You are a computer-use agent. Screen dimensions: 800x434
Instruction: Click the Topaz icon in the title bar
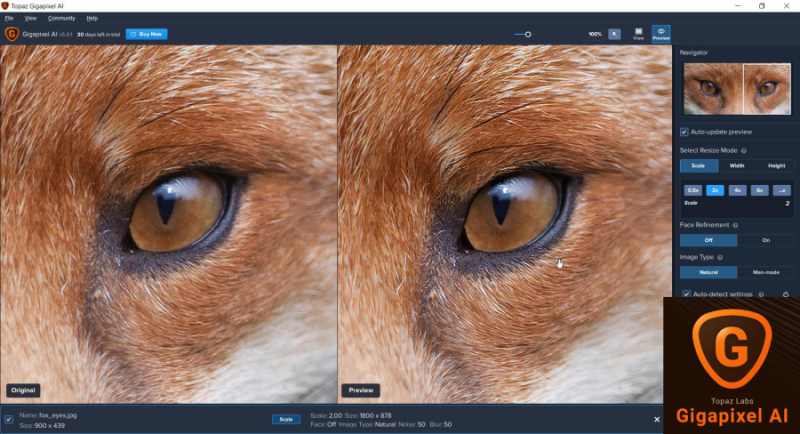(5, 6)
